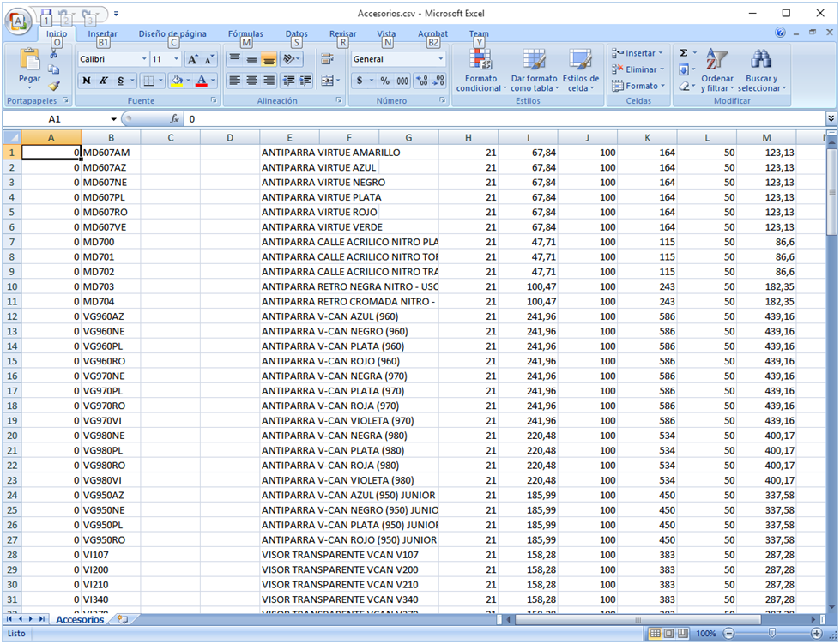Apply currency format with the $ icon
This screenshot has width=840, height=644.
point(360,81)
